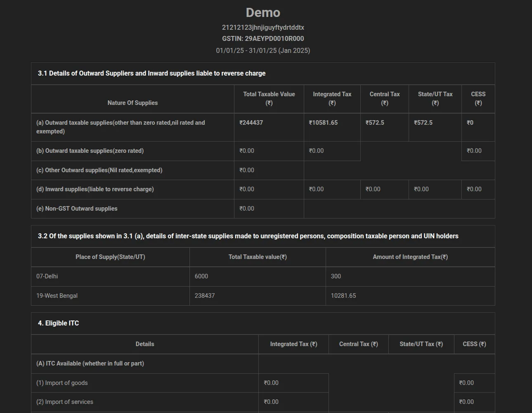The image size is (532, 413).
Task: Click the Place of Supply(State/UT) header
Action: (x=110, y=257)
